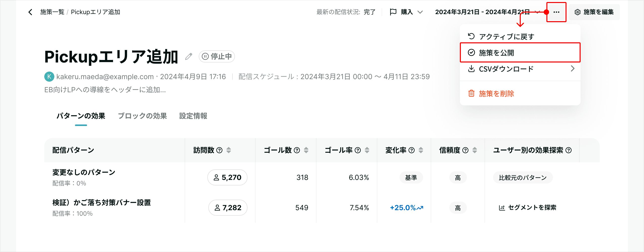This screenshot has width=644, height=252.
Task: Edit title with pencil icon beside Pickupエリア追加
Action: (x=189, y=56)
